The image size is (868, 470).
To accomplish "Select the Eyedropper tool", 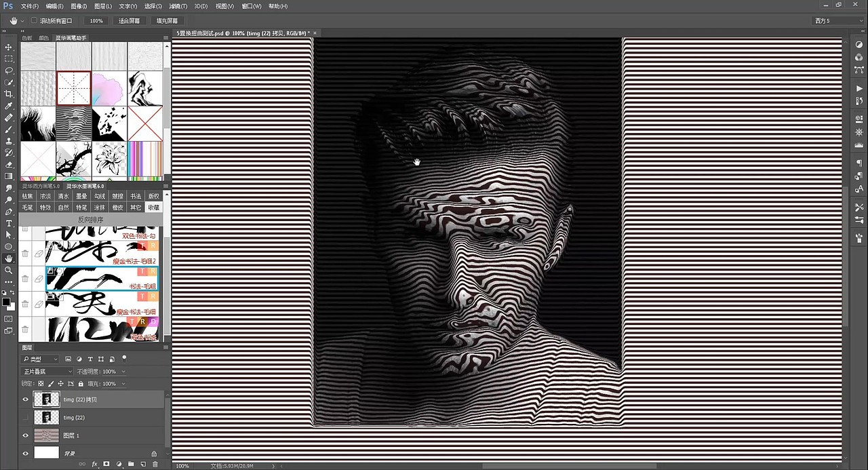I will point(9,106).
